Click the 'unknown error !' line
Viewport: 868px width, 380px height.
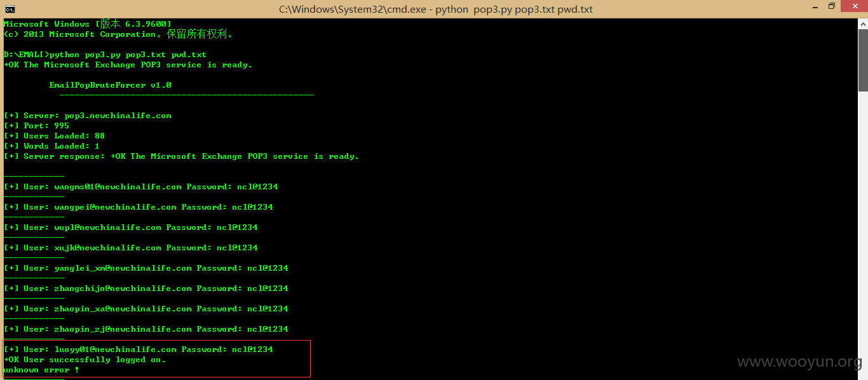(42, 370)
